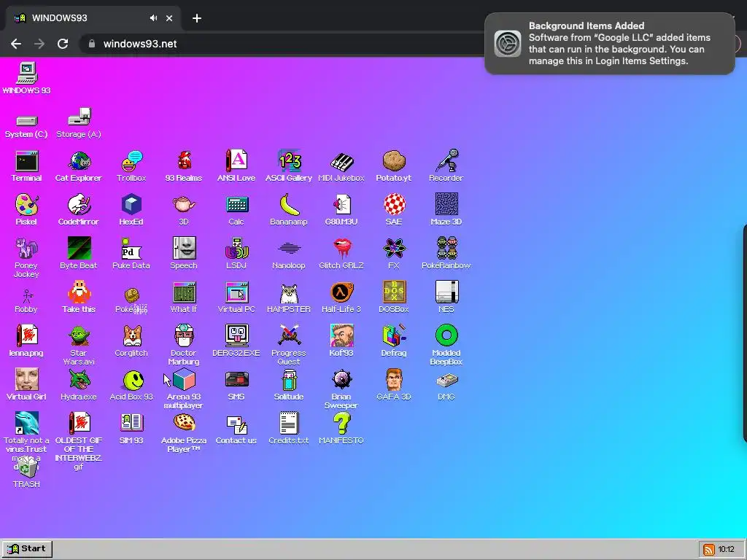Open the ASCII Gallery icon
This screenshot has height=560, width=747.
[x=289, y=161]
